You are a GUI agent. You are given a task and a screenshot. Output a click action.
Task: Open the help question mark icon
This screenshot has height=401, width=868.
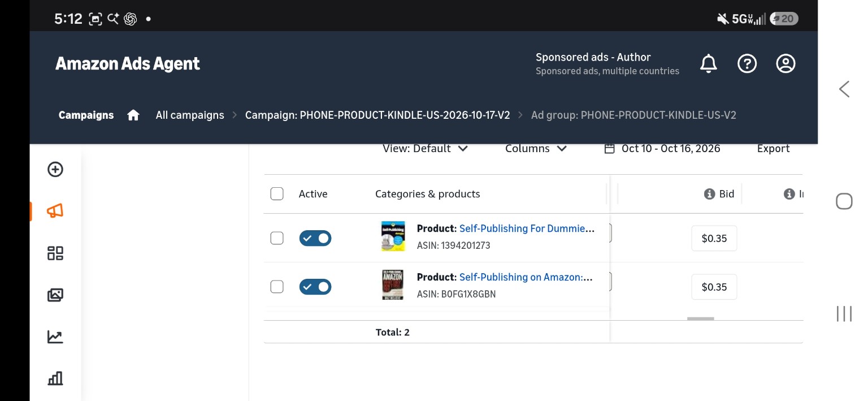pyautogui.click(x=747, y=63)
